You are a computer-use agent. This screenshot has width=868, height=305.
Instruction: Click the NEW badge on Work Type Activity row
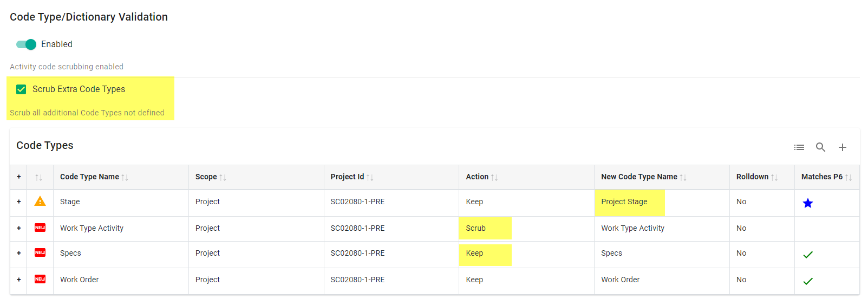click(x=40, y=228)
